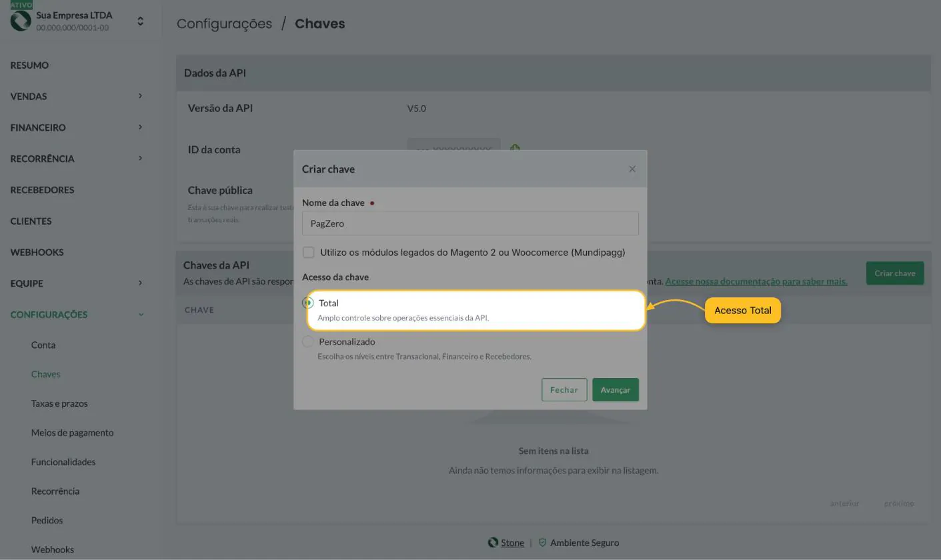Open the documentation link for API keys
Viewport: 941px width, 560px height.
click(x=756, y=281)
